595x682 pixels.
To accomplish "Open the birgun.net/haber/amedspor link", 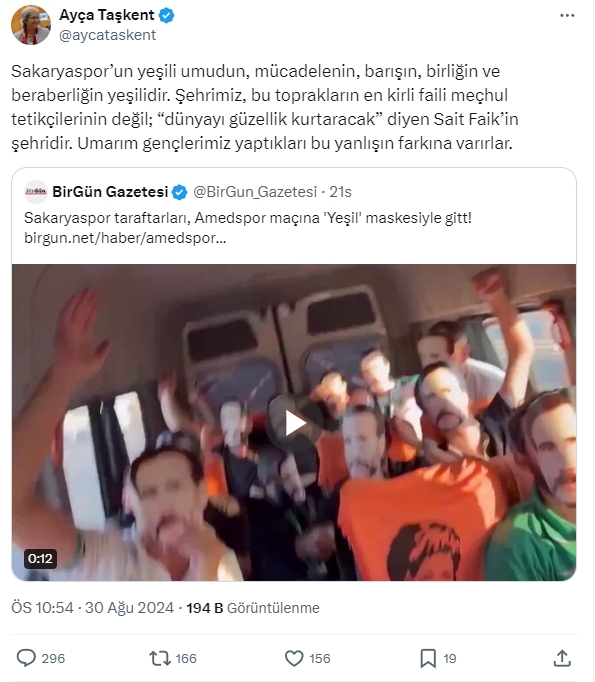I will [125, 238].
